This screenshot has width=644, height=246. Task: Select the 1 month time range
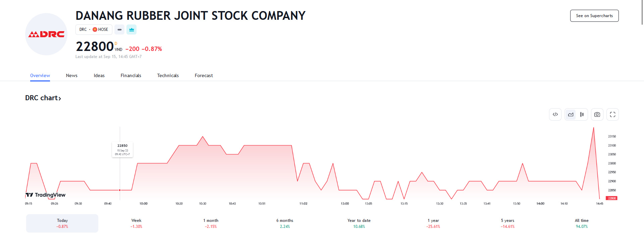coord(211,223)
